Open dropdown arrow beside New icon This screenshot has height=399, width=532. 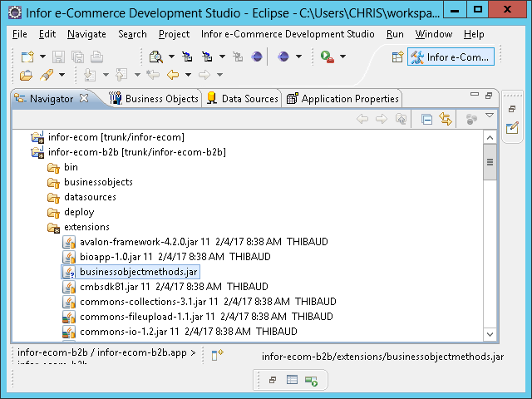[42, 57]
